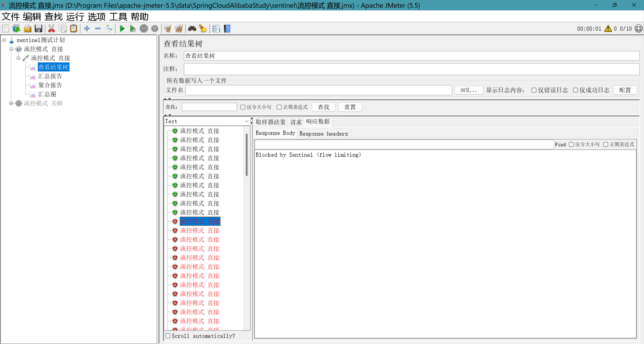Switch to Response headers tab
The height and width of the screenshot is (344, 644).
(323, 134)
